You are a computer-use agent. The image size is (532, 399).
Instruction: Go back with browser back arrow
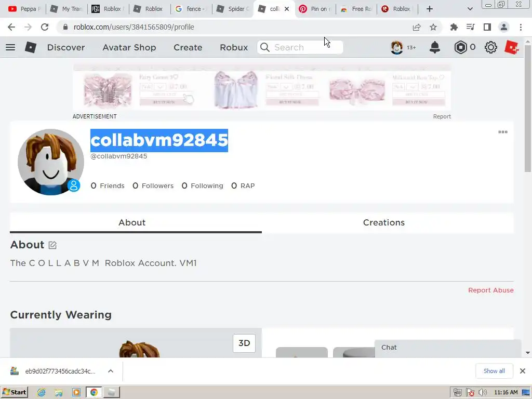click(11, 27)
